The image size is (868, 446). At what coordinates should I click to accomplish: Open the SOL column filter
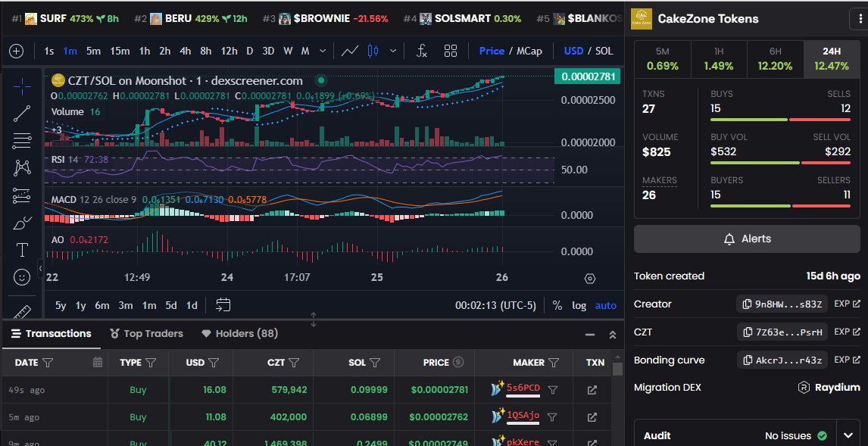click(x=375, y=363)
